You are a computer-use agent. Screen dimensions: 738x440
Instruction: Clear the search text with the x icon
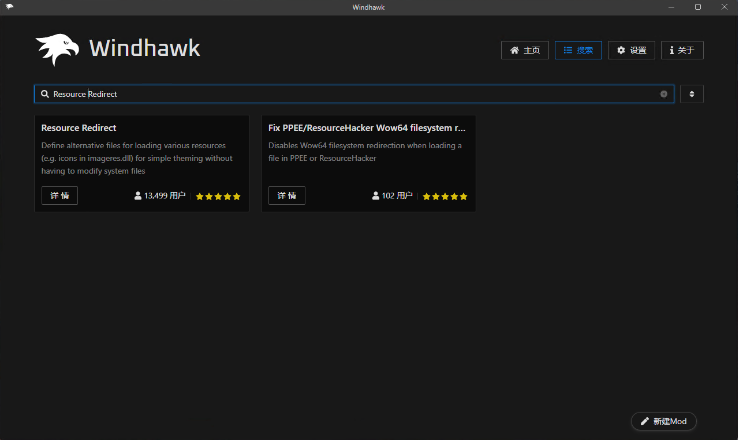(664, 94)
